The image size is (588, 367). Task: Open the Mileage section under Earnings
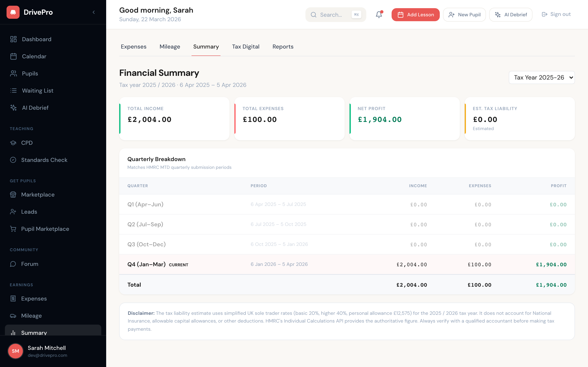coord(31,316)
